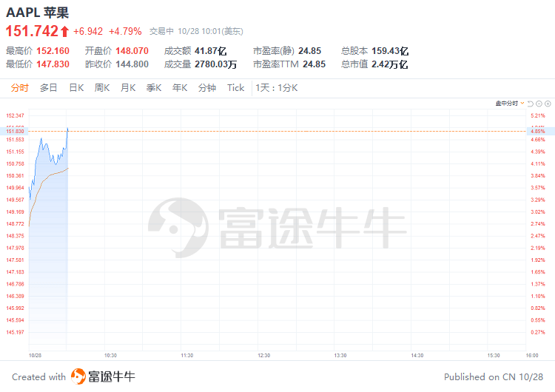
Task: Select the 分时 tab
Action: pos(19,88)
